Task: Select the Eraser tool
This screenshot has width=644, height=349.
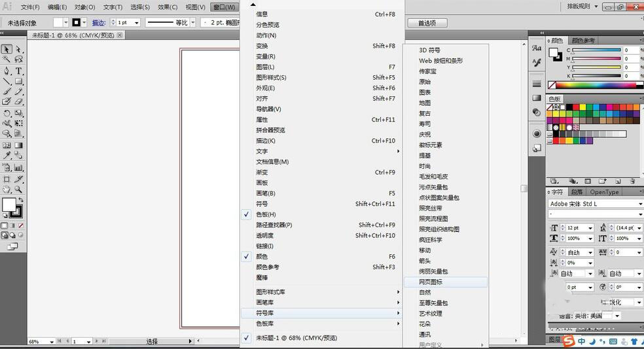Action: pos(18,102)
